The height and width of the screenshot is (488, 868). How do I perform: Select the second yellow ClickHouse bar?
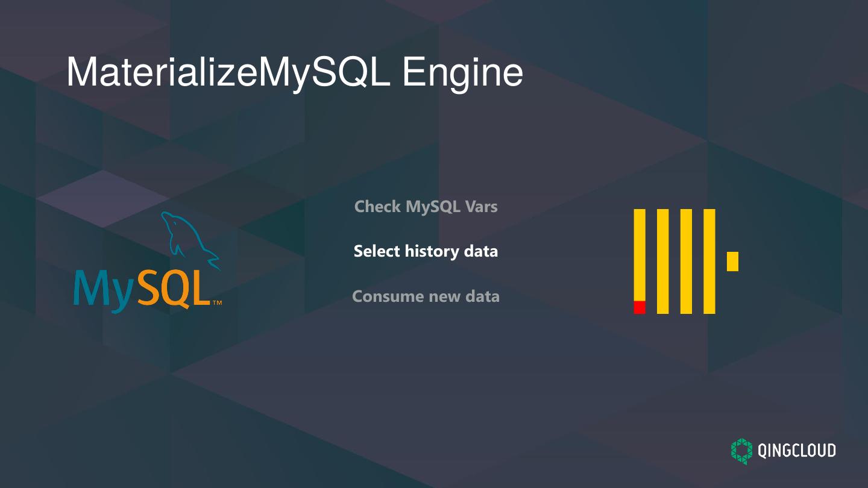[x=662, y=261]
